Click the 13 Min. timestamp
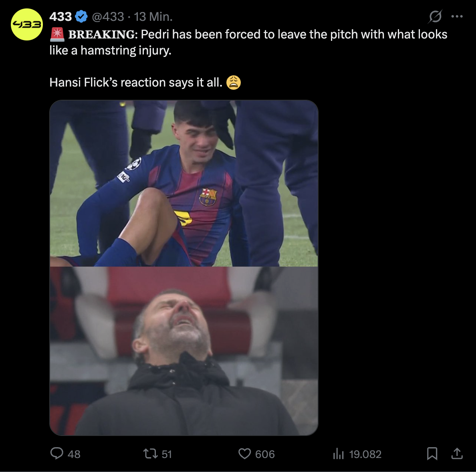 point(153,17)
